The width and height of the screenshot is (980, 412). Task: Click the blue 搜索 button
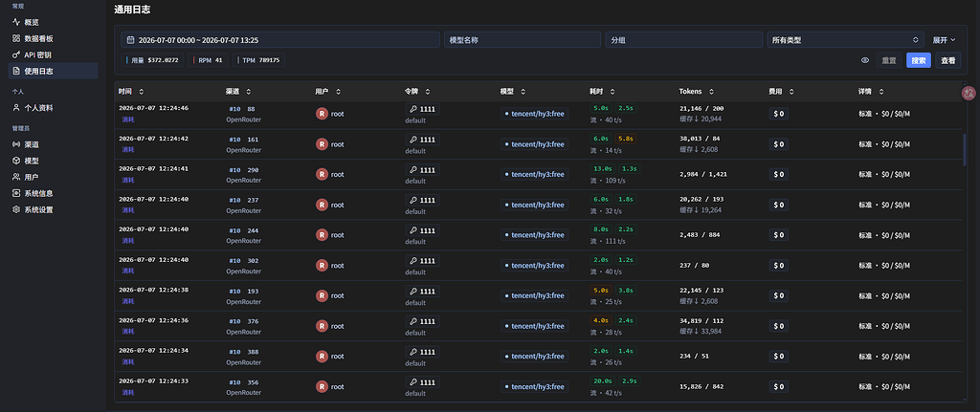919,60
